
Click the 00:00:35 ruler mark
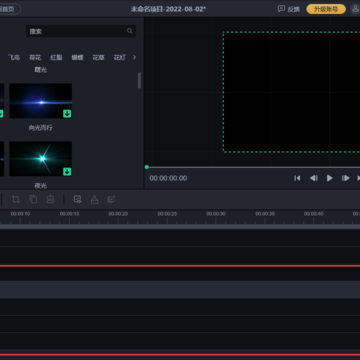point(265,214)
